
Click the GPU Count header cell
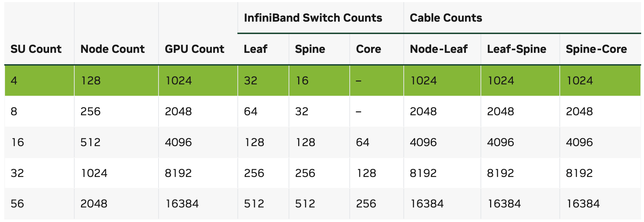[x=194, y=49]
